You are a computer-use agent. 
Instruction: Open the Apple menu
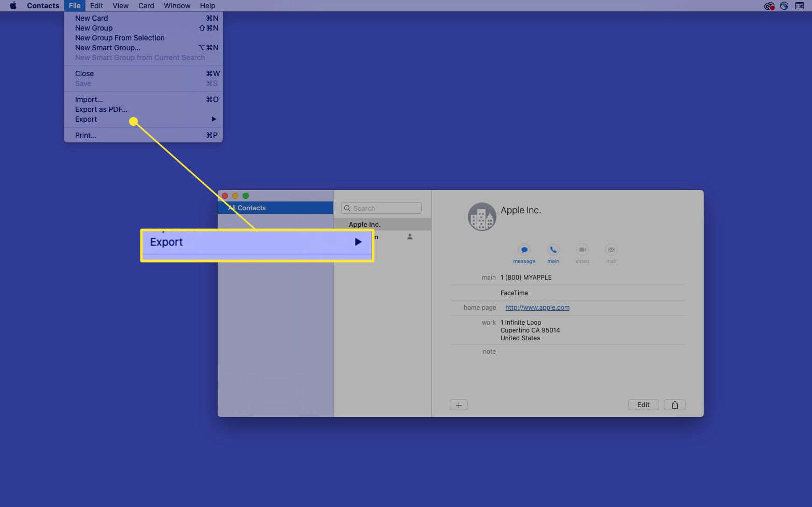(13, 6)
